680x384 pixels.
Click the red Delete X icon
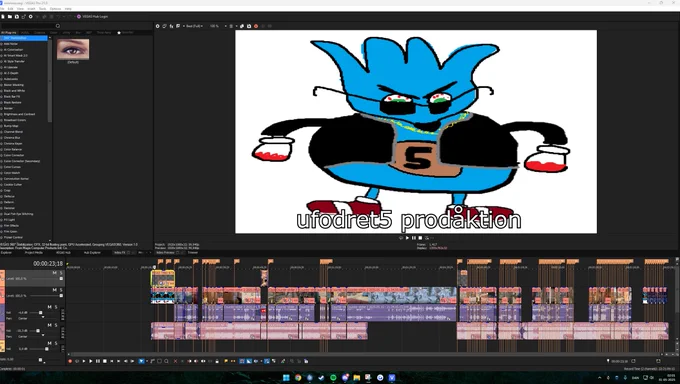[175, 361]
